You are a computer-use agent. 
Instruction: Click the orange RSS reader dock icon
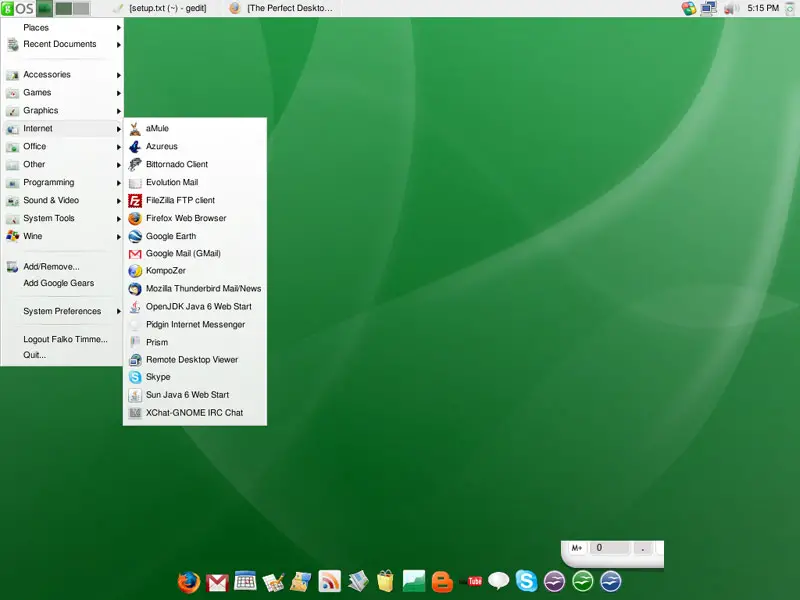(330, 581)
